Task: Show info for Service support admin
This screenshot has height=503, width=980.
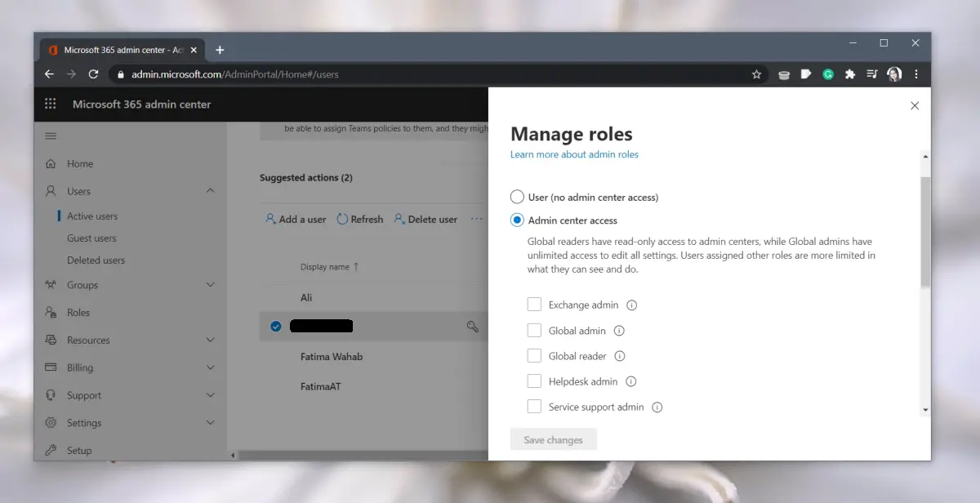Action: [657, 407]
